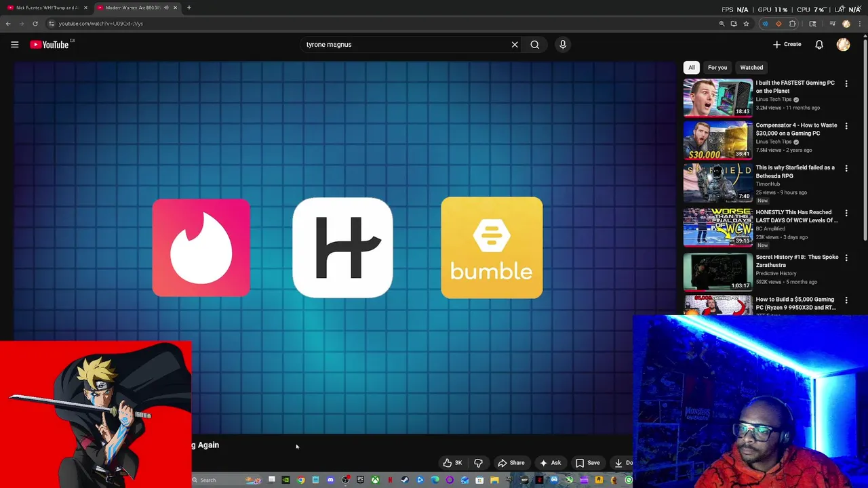Open the browser media control icon

pyautogui.click(x=833, y=24)
